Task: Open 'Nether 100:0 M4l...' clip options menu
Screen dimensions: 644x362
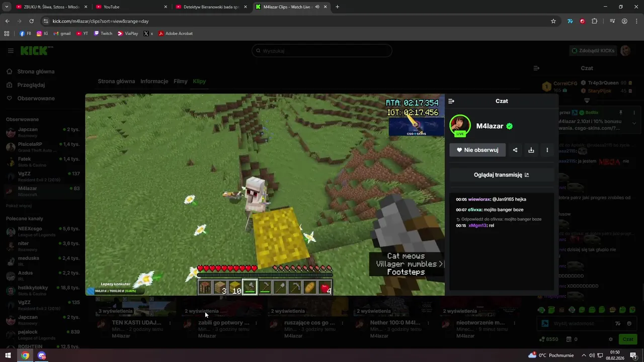Action: tap(429, 323)
